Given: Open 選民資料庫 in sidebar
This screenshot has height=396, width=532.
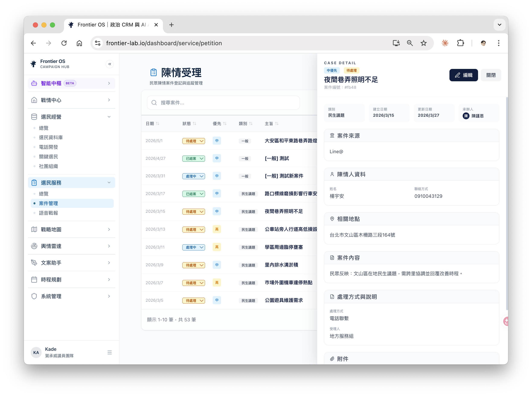Looking at the screenshot, I should [x=51, y=137].
